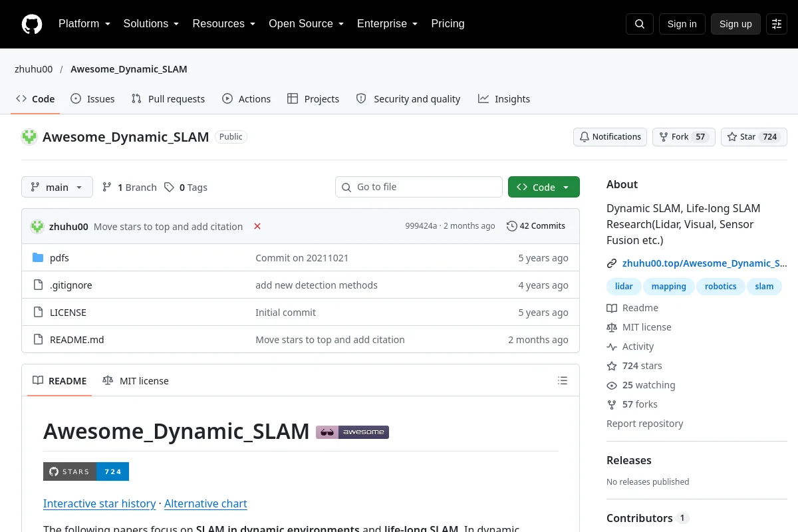Click the failed status X icon on commit
Screen dimensions: 798x532
click(x=257, y=226)
